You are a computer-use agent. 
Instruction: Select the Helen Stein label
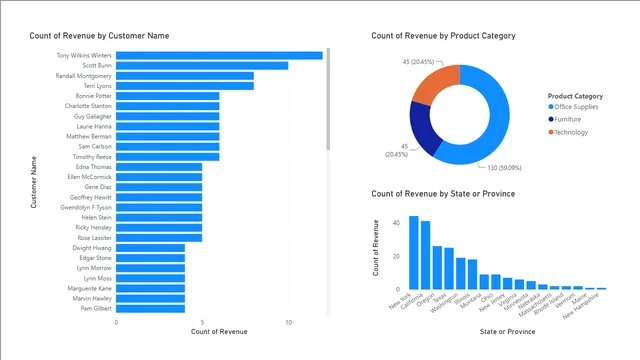point(96,218)
